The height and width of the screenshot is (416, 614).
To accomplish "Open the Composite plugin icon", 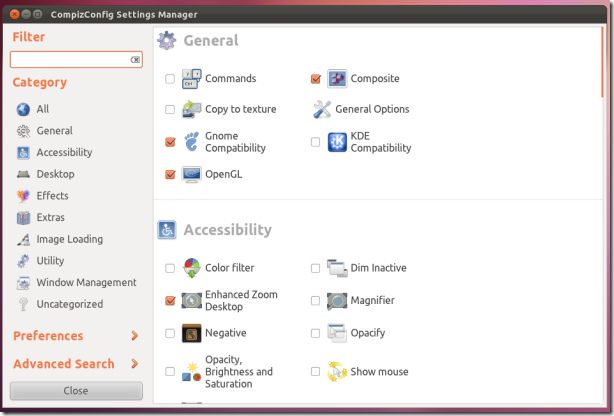I will click(x=337, y=79).
